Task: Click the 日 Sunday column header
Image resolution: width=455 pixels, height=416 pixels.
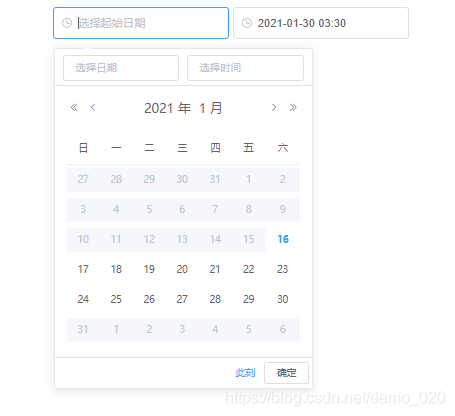Action: point(83,147)
